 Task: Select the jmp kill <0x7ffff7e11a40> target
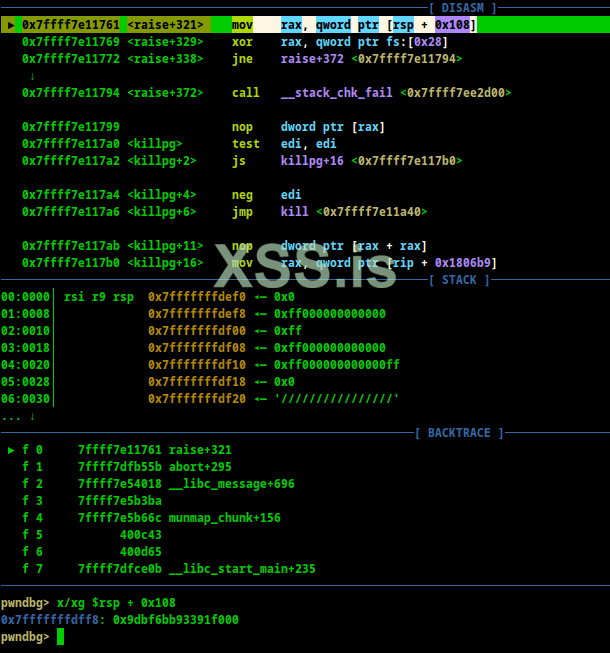click(354, 212)
